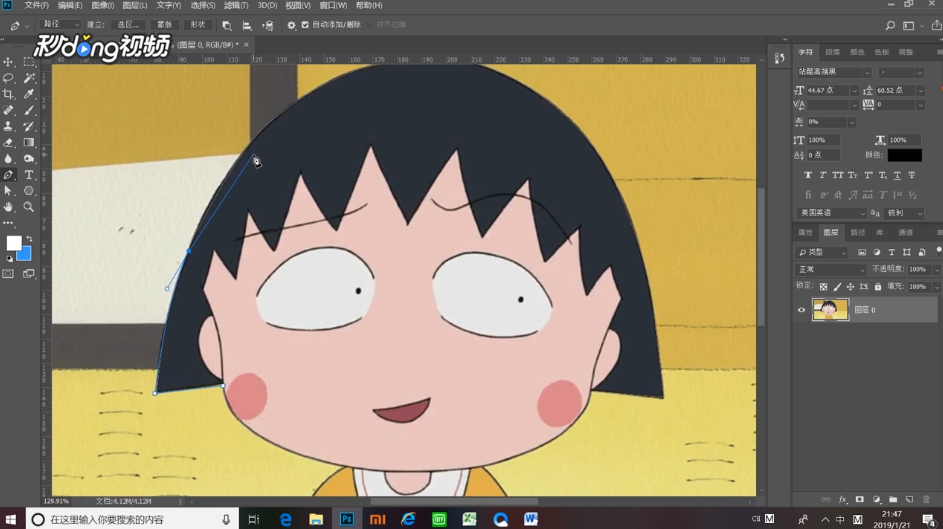Click background color swatch in toolbox
Viewport: 943px width, 529px height.
tap(26, 256)
